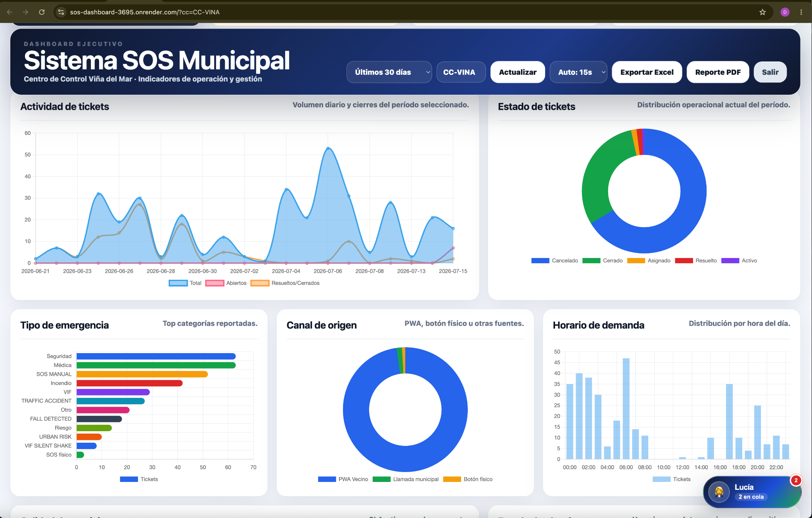Click the browser forward arrow
The height and width of the screenshot is (518, 812).
click(26, 12)
